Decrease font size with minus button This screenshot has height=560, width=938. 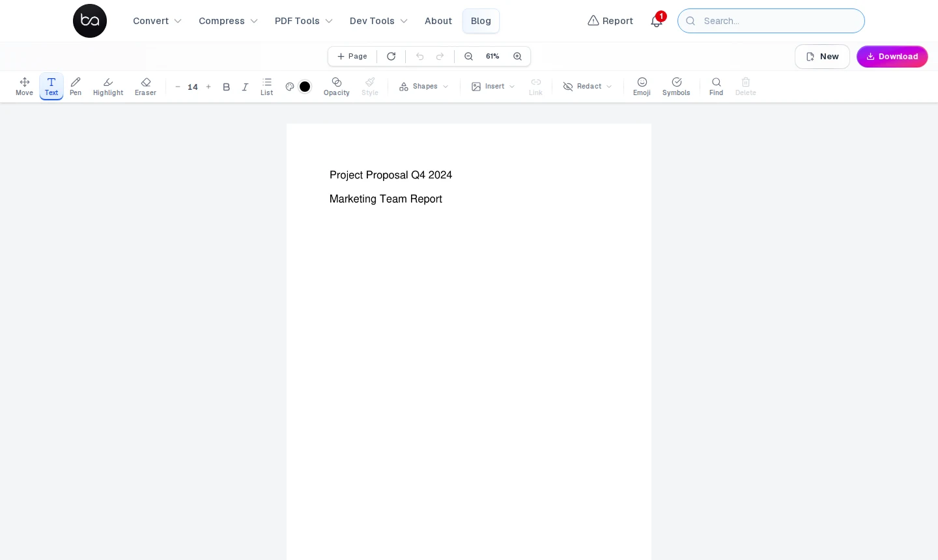click(x=178, y=87)
